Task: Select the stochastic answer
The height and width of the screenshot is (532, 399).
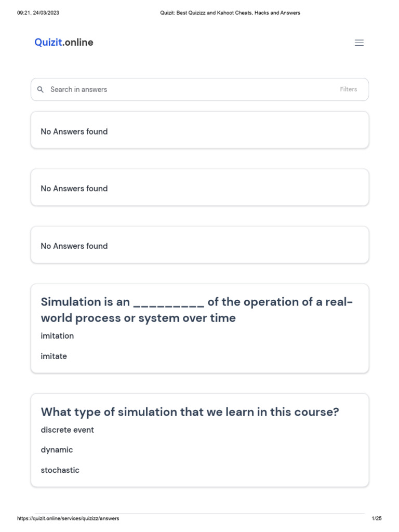Action: coord(60,470)
